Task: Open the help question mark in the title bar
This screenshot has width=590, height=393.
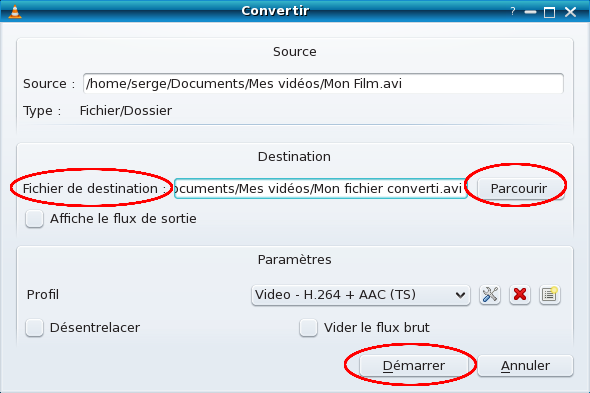Action: 512,11
